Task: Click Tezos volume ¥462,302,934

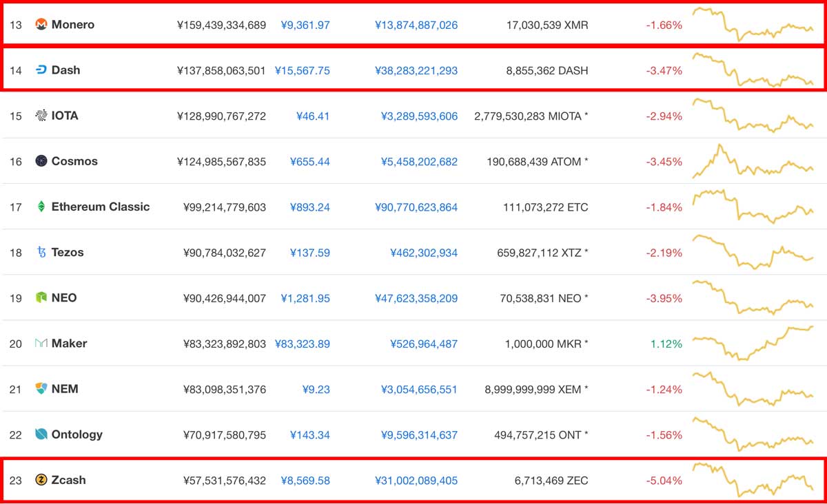Action: [x=424, y=253]
